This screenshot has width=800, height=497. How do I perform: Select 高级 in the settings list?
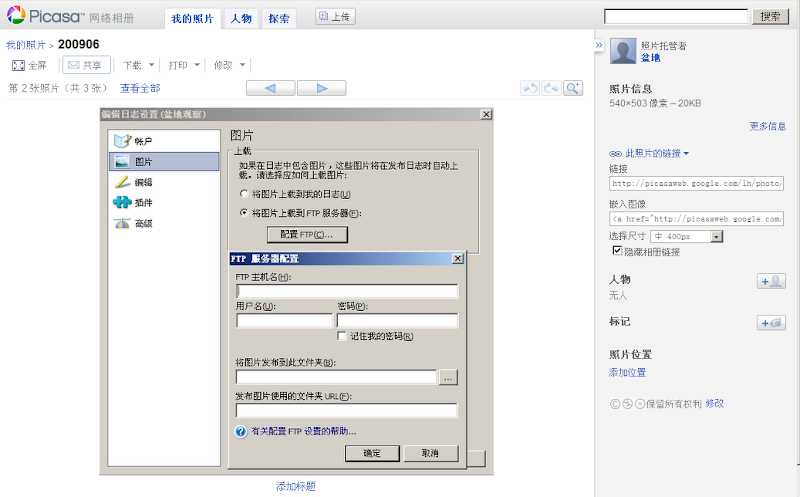[164, 223]
